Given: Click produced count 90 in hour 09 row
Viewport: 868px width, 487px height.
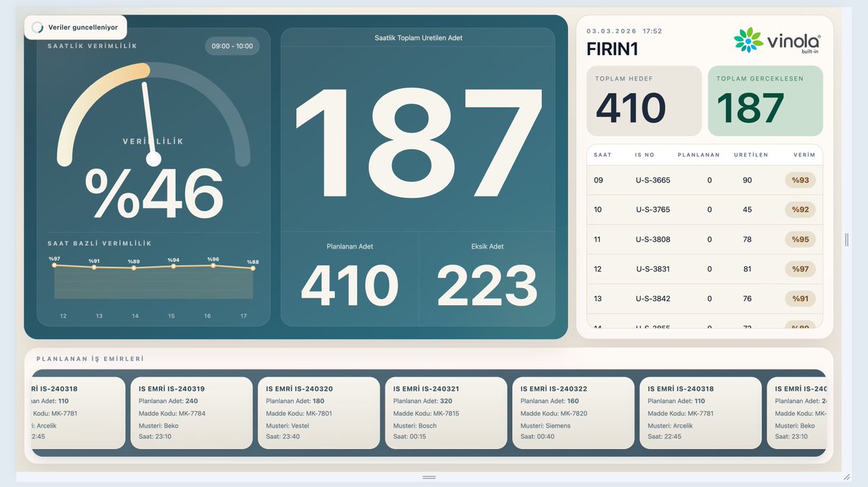Looking at the screenshot, I should pos(747,180).
